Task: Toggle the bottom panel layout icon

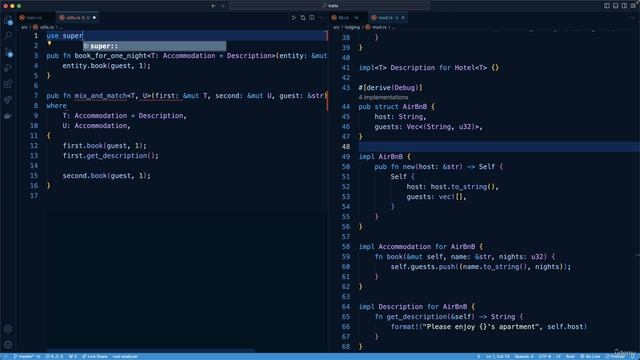Action: pyautogui.click(x=616, y=6)
